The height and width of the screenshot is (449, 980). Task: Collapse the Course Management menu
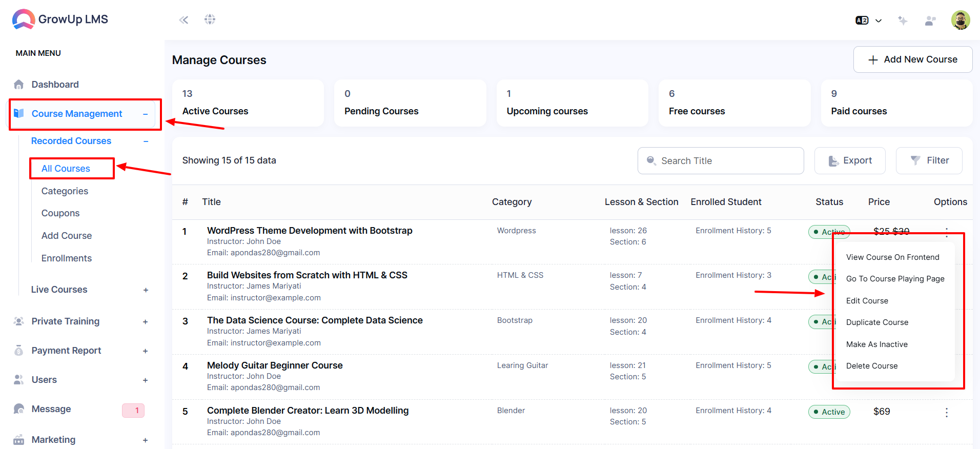146,114
